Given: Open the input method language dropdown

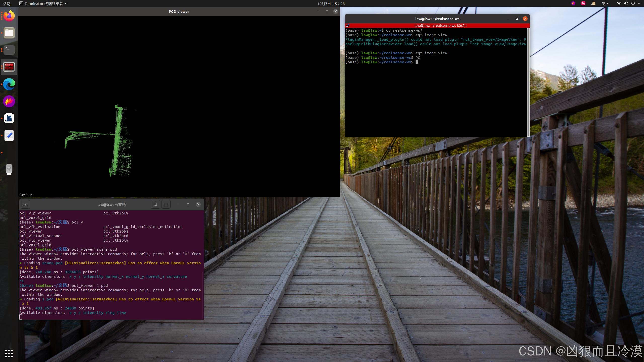Looking at the screenshot, I should 605,4.
